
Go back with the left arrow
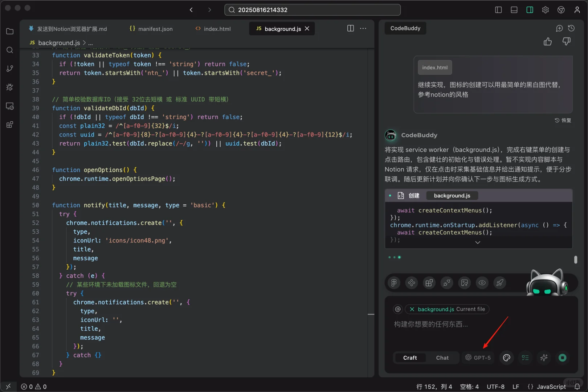tap(191, 10)
